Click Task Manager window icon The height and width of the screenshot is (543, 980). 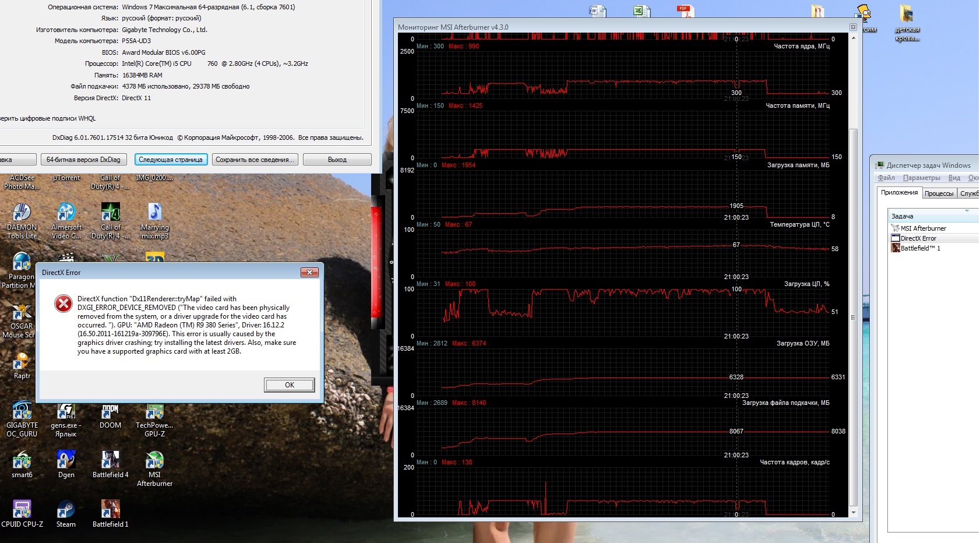pos(880,165)
